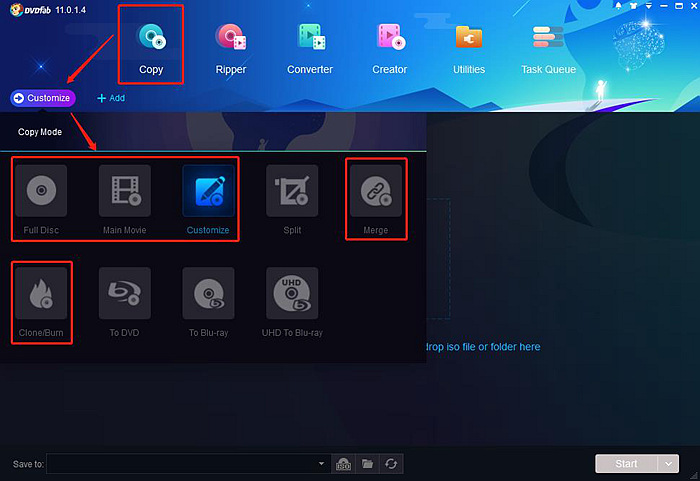The height and width of the screenshot is (481, 700).
Task: Minimize the DVDFab window
Action: pos(664,6)
